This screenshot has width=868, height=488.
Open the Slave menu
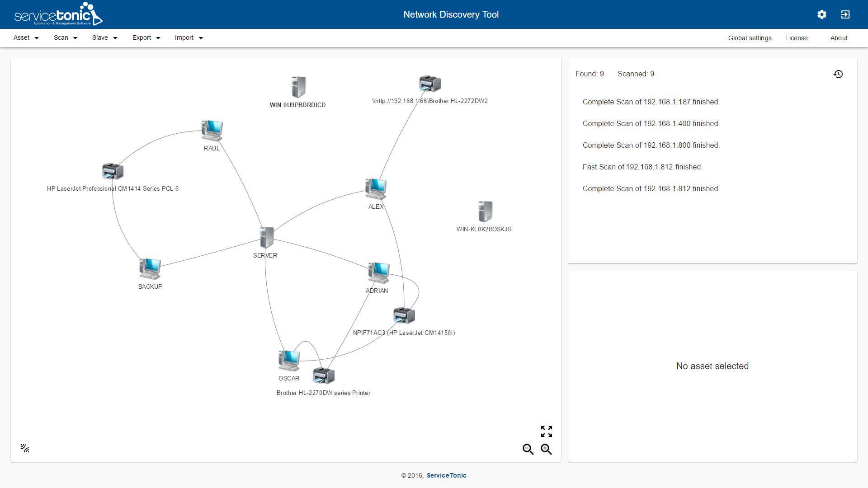pyautogui.click(x=104, y=38)
